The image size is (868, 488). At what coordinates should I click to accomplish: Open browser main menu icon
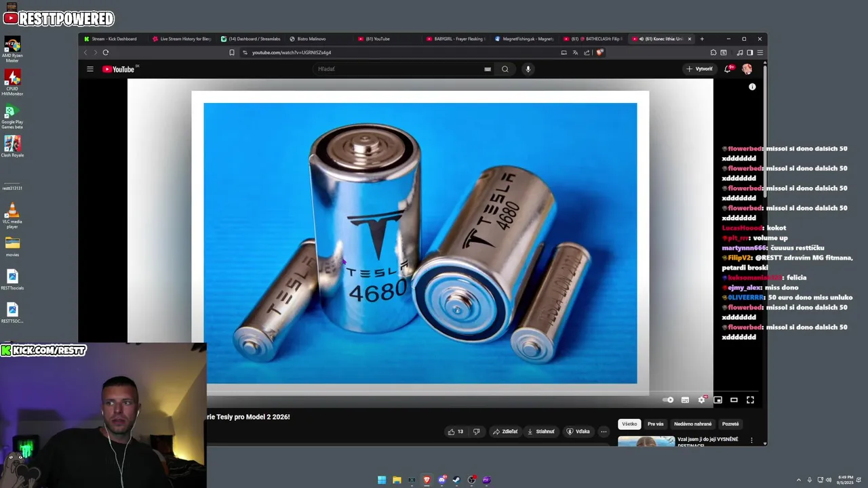click(x=760, y=52)
